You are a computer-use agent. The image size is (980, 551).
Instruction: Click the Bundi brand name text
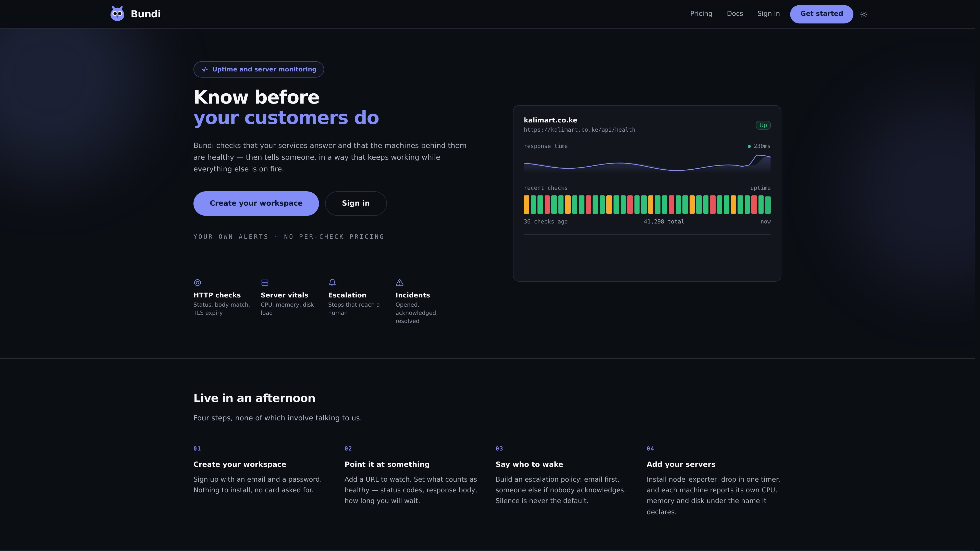point(146,14)
